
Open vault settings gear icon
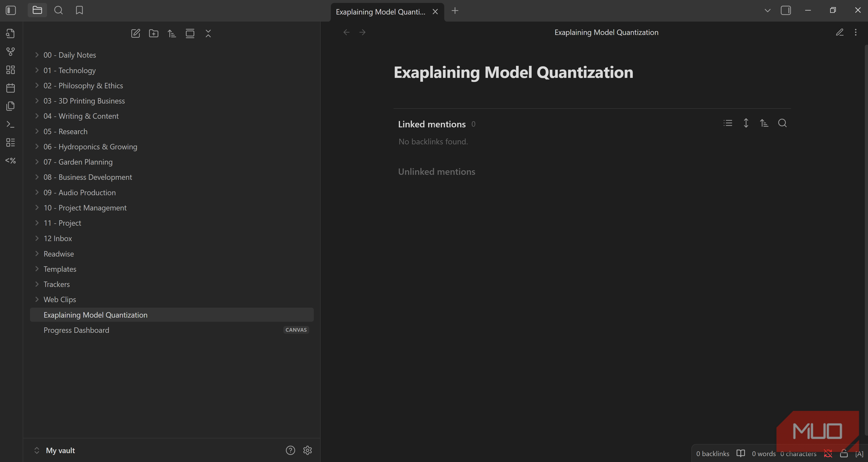coord(308,451)
